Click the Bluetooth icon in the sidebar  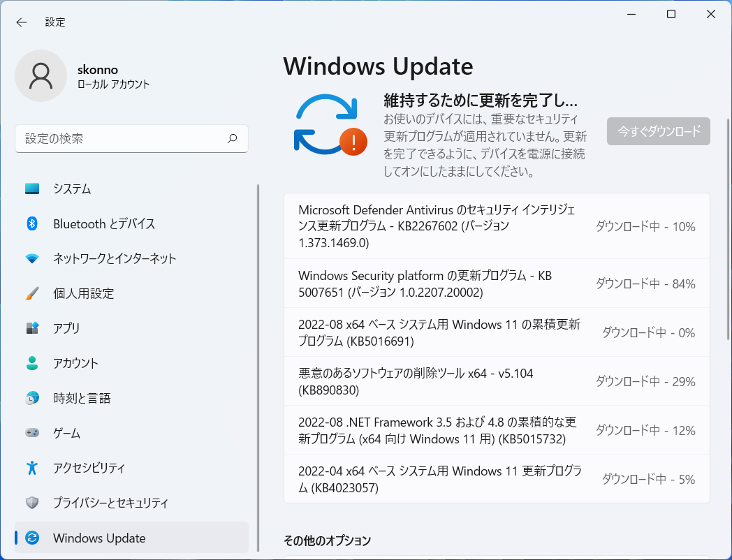tap(31, 223)
